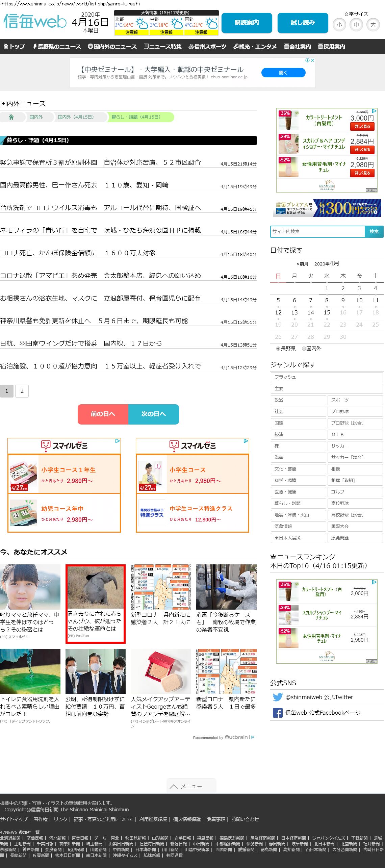Click the site search input field
Image resolution: width=385 pixels, height=868 pixels.
coord(317,231)
